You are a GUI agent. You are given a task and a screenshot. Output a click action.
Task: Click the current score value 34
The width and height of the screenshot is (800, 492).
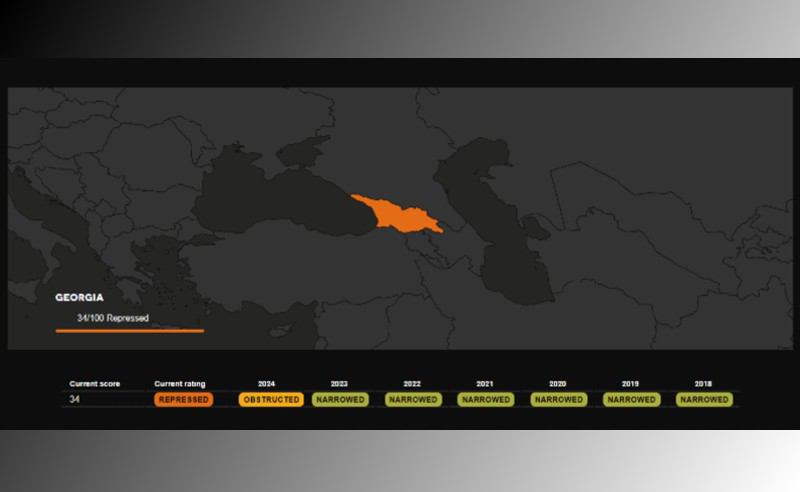coord(75,399)
